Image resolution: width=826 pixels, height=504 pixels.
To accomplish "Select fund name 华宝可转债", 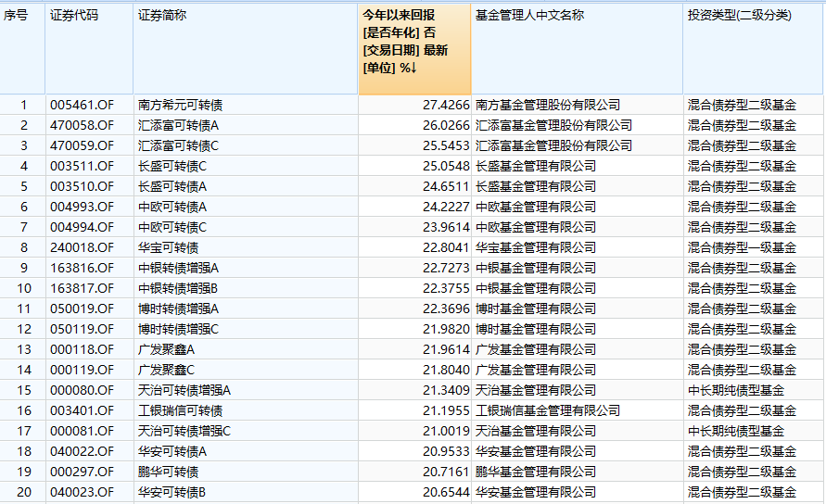I will [x=168, y=247].
